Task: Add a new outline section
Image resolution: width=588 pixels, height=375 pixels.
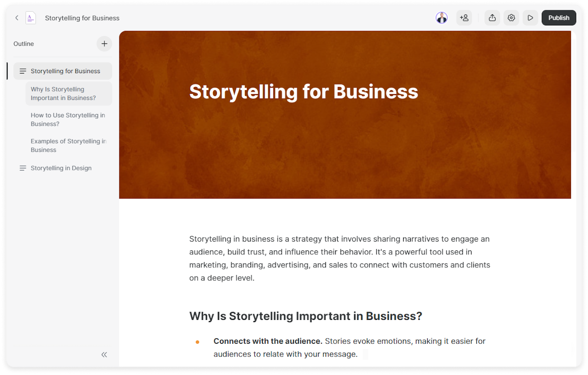Action: tap(104, 44)
